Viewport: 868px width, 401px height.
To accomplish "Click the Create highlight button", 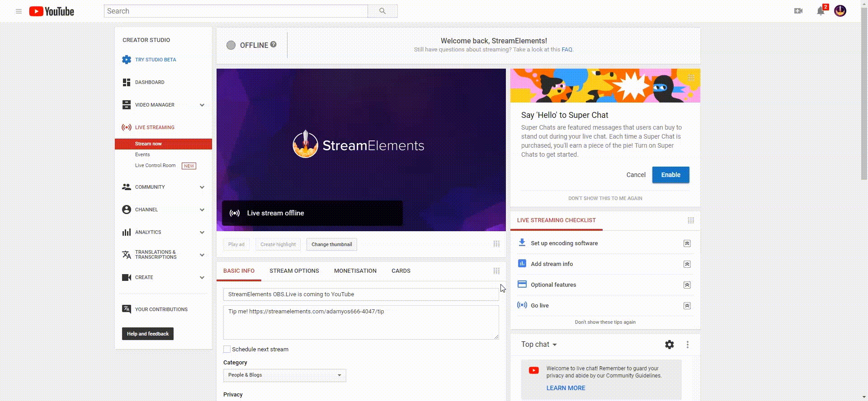I will click(x=278, y=244).
